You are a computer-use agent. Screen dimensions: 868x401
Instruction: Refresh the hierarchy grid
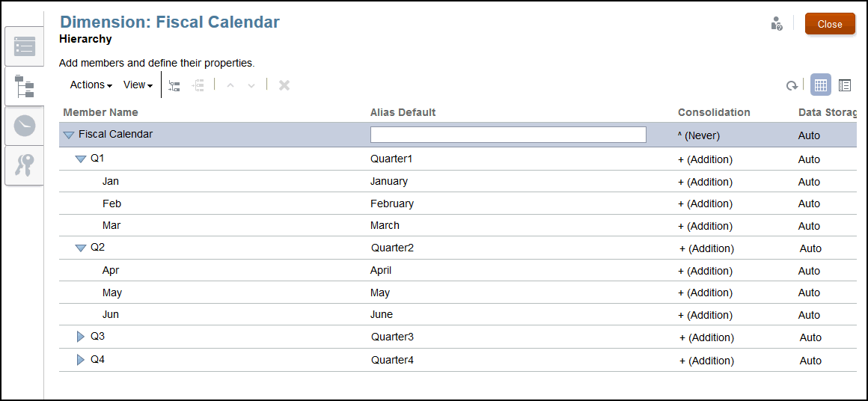[791, 85]
